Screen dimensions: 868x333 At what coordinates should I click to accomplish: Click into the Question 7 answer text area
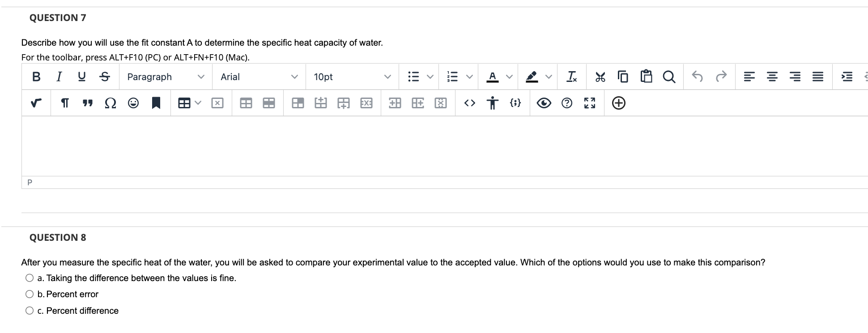(x=445, y=146)
